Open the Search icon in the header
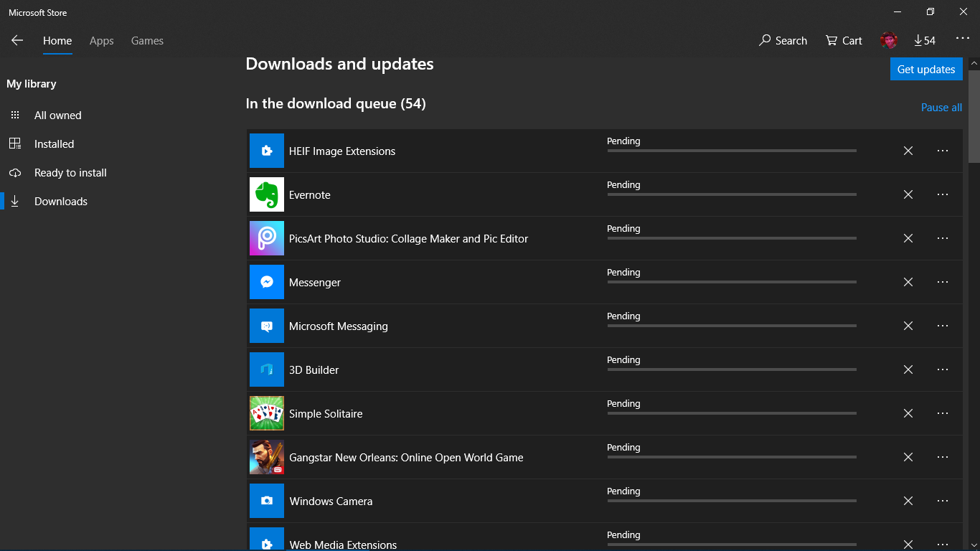Image resolution: width=980 pixels, height=551 pixels. pos(783,41)
